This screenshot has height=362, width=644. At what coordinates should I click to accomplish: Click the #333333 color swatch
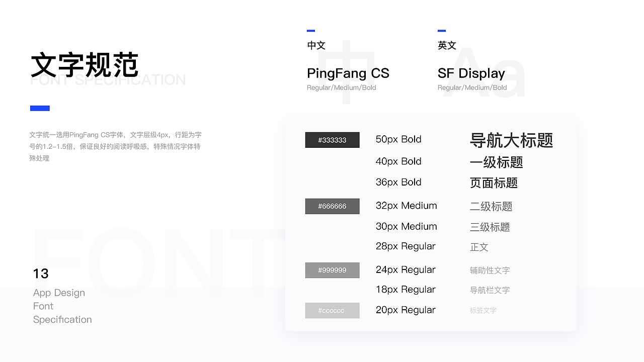click(332, 140)
